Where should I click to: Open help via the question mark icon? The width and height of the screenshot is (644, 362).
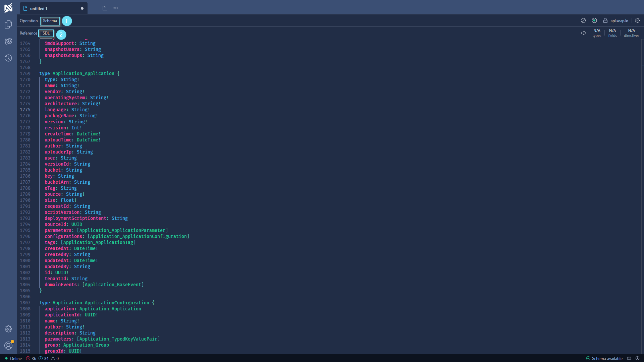coord(637,358)
